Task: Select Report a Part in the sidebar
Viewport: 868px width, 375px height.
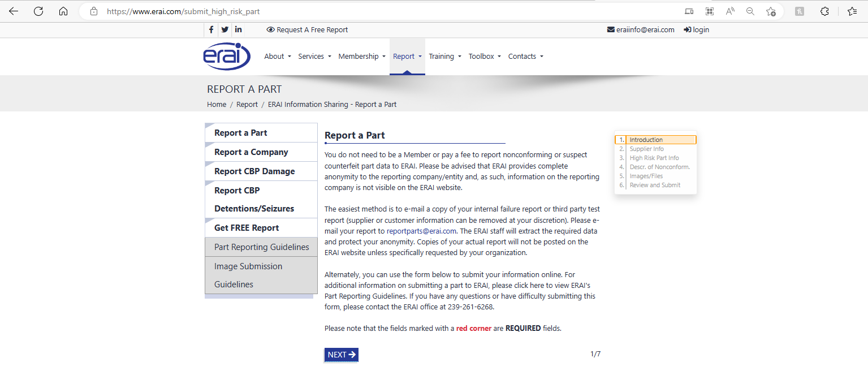Action: pos(261,133)
